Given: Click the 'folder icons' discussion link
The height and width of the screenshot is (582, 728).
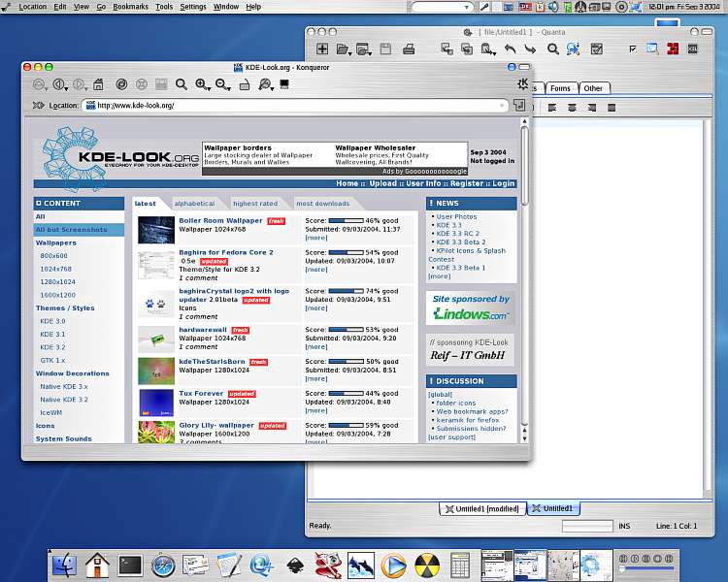Looking at the screenshot, I should pos(456,403).
